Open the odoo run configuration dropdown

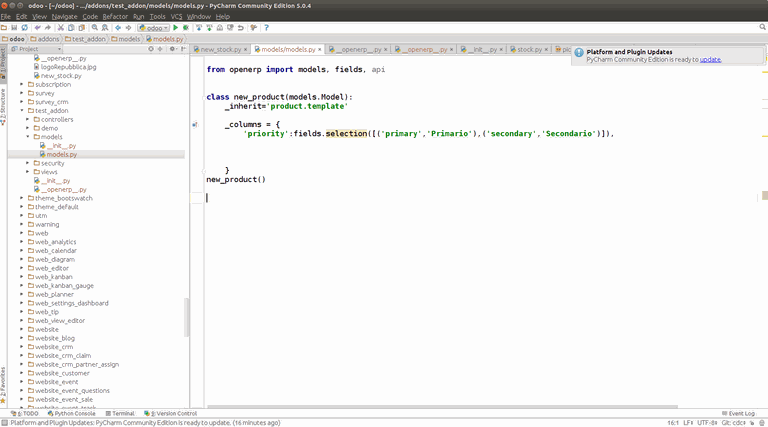click(x=153, y=28)
